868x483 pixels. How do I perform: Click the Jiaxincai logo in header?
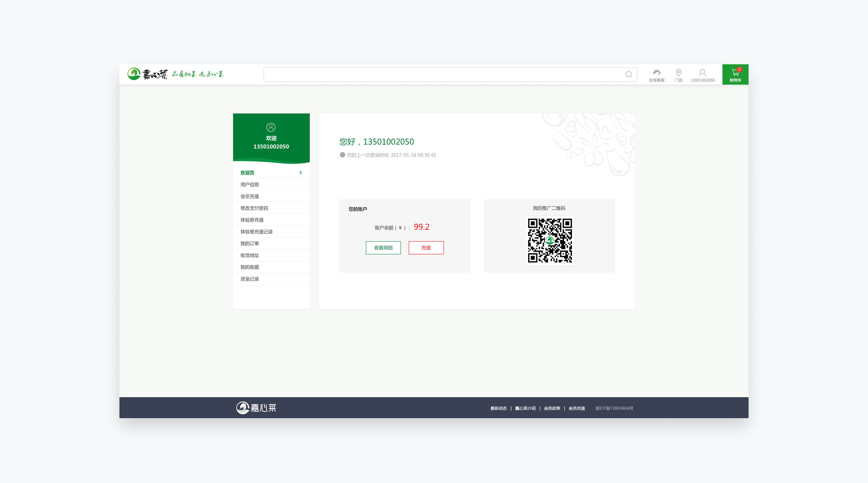(148, 74)
